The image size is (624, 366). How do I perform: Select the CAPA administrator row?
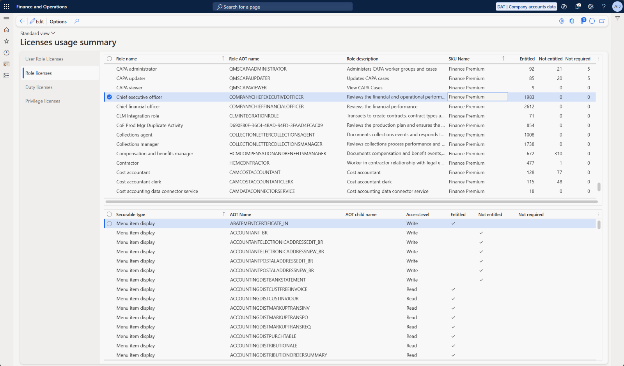coord(350,69)
